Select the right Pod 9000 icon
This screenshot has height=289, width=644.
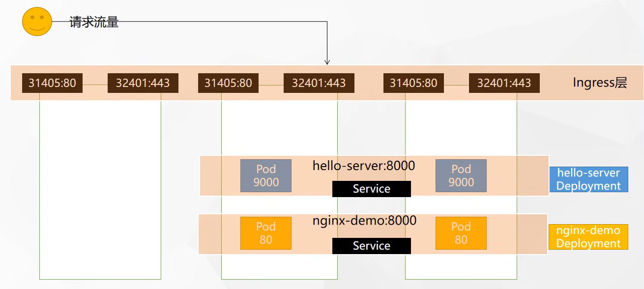tap(460, 175)
